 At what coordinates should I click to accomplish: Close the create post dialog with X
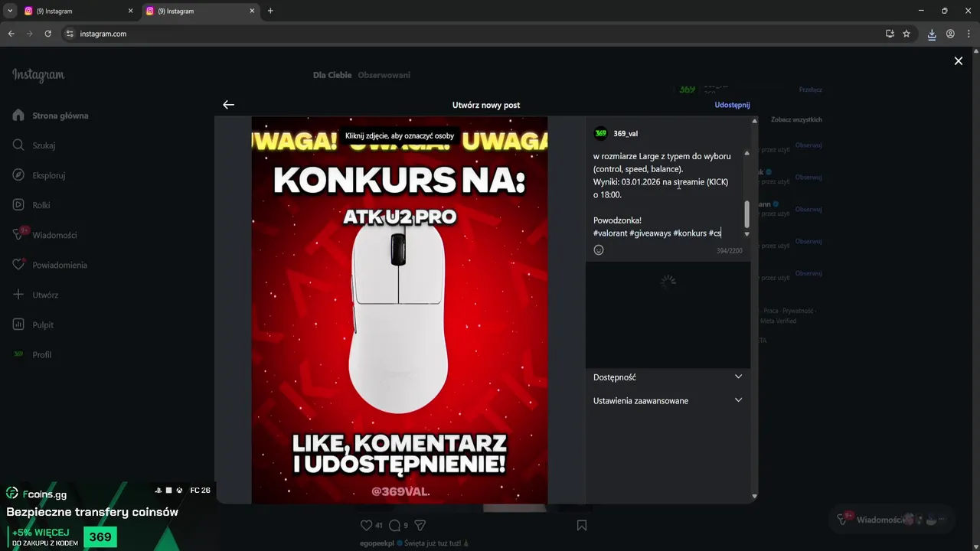point(958,61)
